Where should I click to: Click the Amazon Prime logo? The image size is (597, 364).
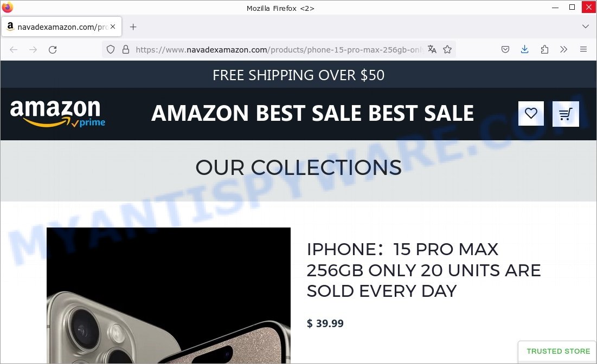click(57, 113)
